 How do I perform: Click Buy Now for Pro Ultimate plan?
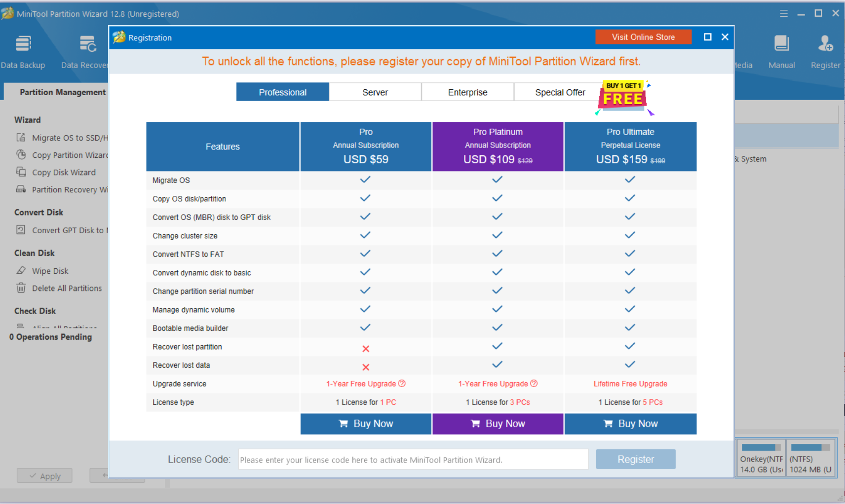tap(630, 424)
